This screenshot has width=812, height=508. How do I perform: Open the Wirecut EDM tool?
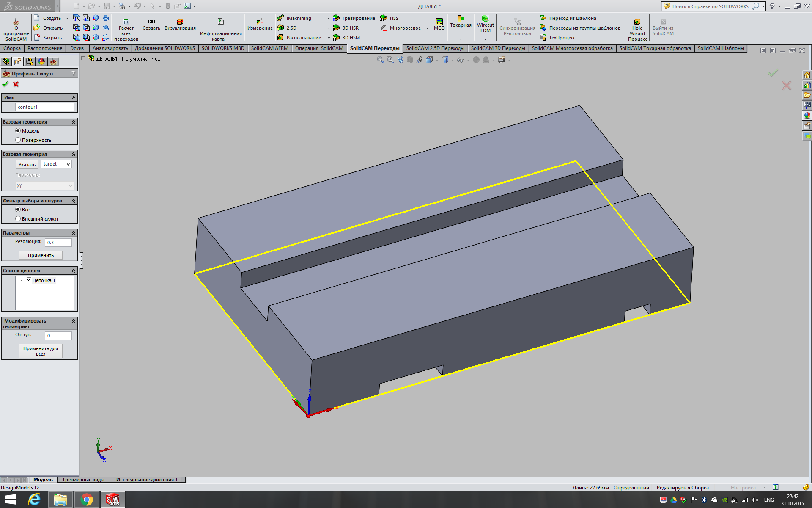tap(485, 19)
